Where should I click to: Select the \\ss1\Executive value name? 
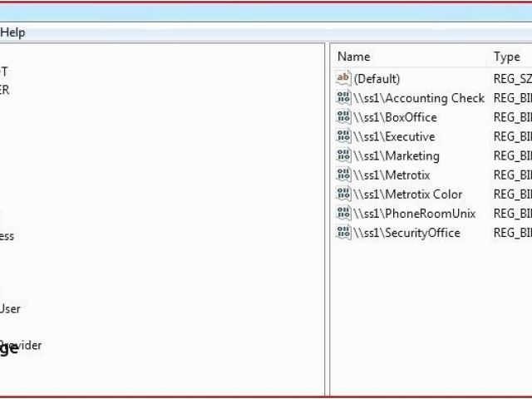pyautogui.click(x=394, y=136)
